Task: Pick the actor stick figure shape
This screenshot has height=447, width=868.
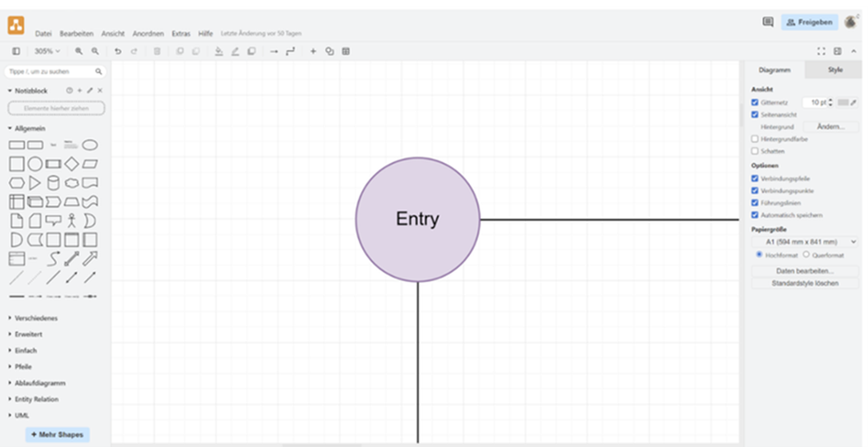Action: (71, 220)
